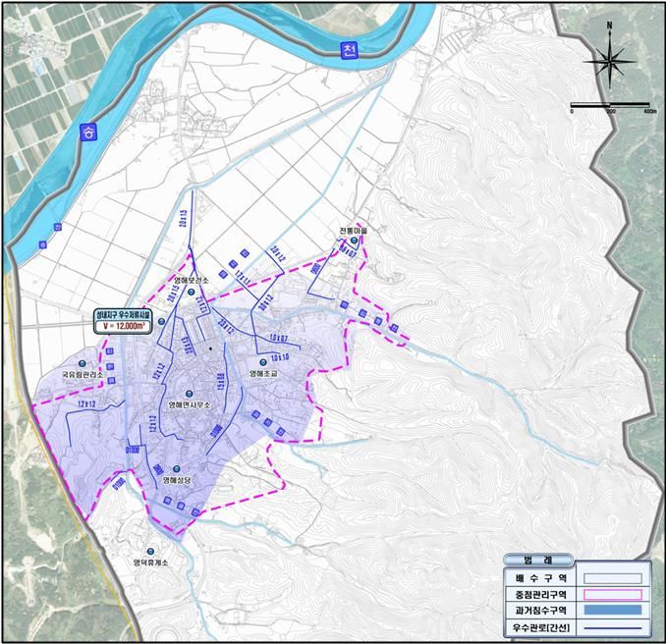Click the 과거침수구역 blue legend swatch
This screenshot has height=644, width=666.
[612, 611]
